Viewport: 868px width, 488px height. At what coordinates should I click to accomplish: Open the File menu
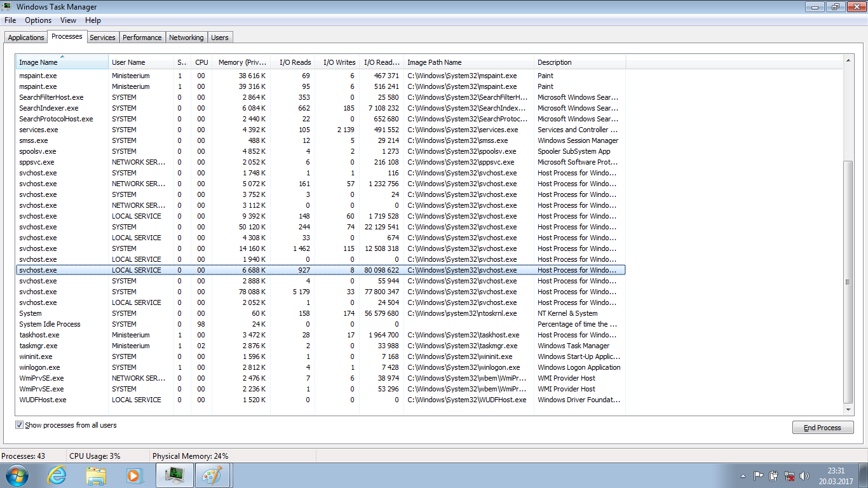click(10, 20)
